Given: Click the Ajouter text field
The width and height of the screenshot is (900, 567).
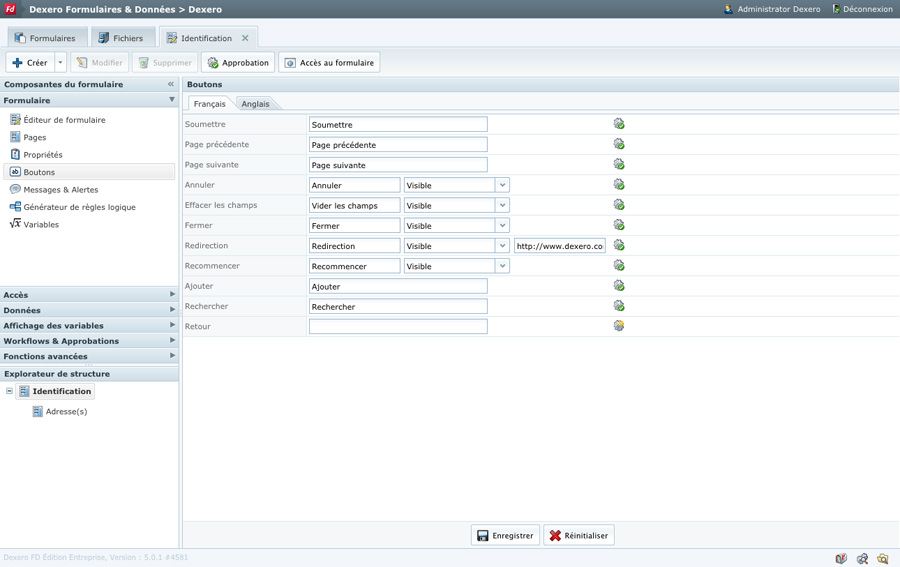Looking at the screenshot, I should pyautogui.click(x=398, y=286).
